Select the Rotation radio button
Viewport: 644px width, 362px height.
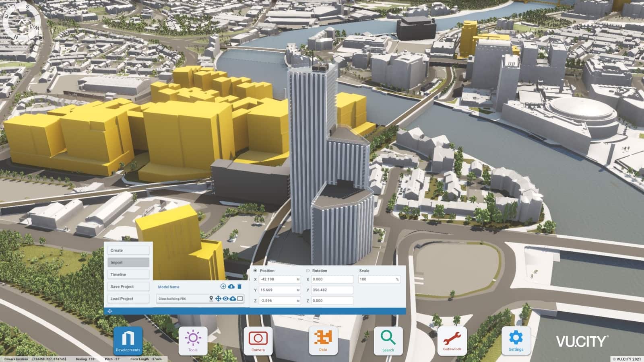307,271
